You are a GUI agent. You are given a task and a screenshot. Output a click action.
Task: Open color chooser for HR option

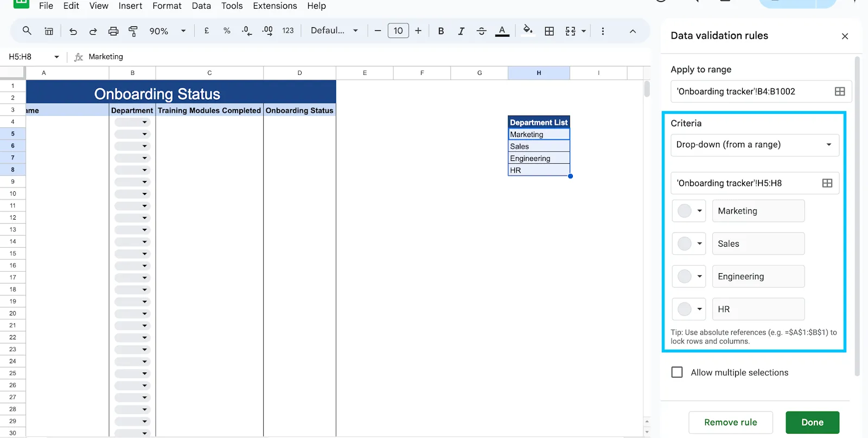pyautogui.click(x=689, y=309)
